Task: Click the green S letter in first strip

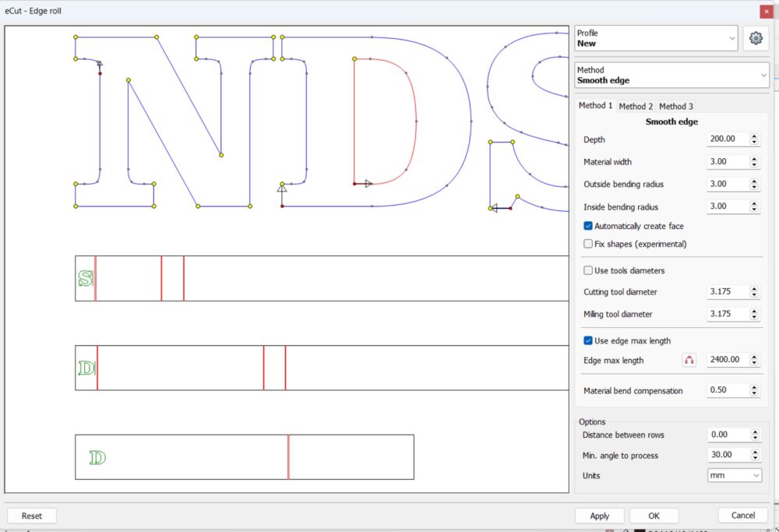Action: [86, 278]
